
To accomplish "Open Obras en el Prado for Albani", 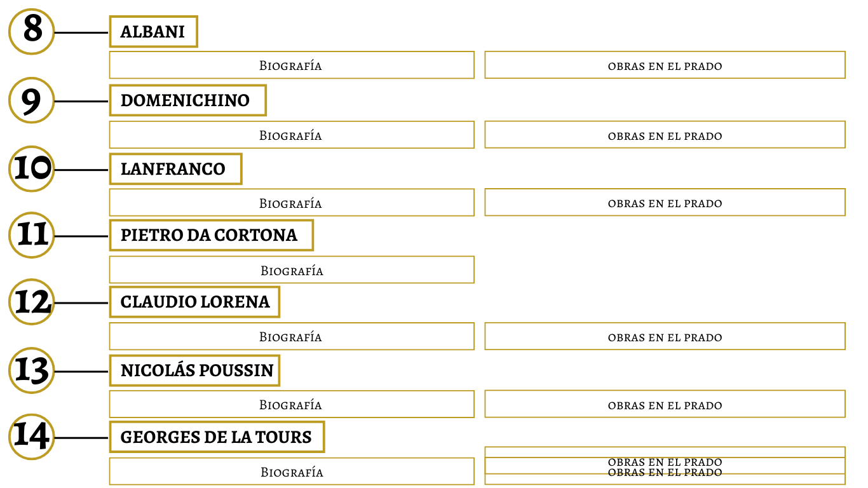I will click(x=665, y=65).
